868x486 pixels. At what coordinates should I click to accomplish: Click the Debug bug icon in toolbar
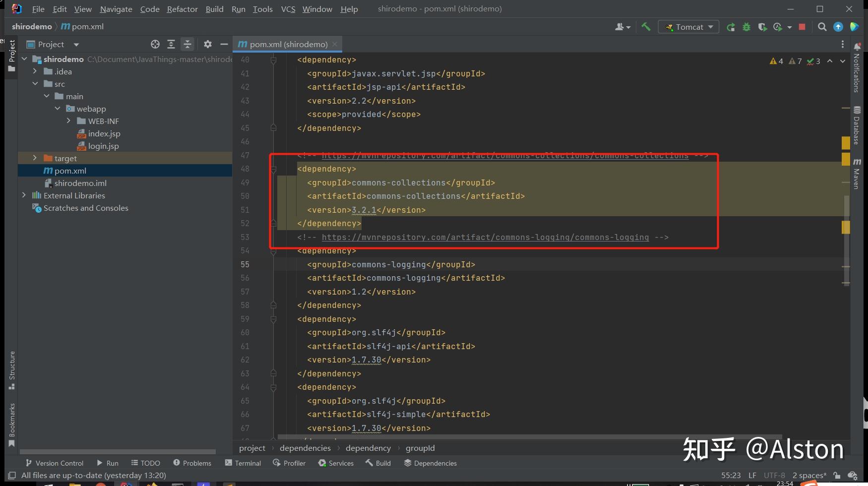tap(746, 27)
